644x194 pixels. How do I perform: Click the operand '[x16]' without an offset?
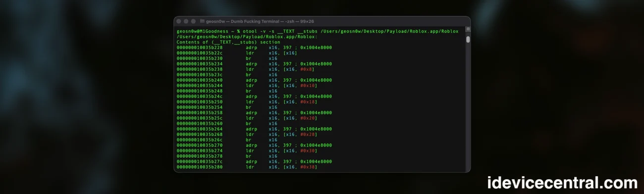(x=290, y=53)
